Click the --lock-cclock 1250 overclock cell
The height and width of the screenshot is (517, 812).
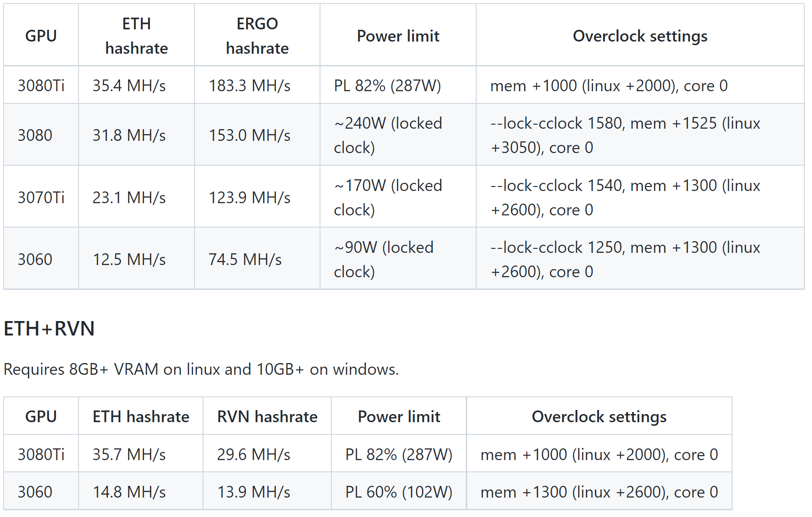[640, 259]
